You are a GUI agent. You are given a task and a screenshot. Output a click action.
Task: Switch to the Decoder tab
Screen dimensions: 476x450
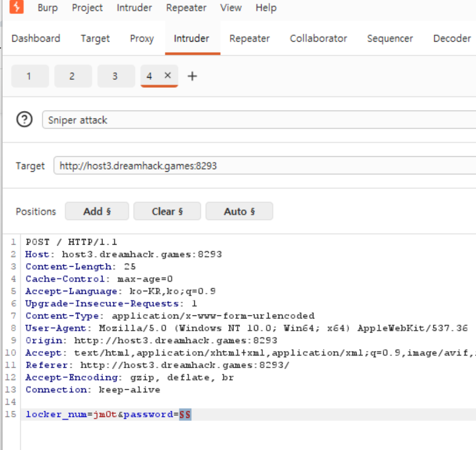(x=452, y=38)
